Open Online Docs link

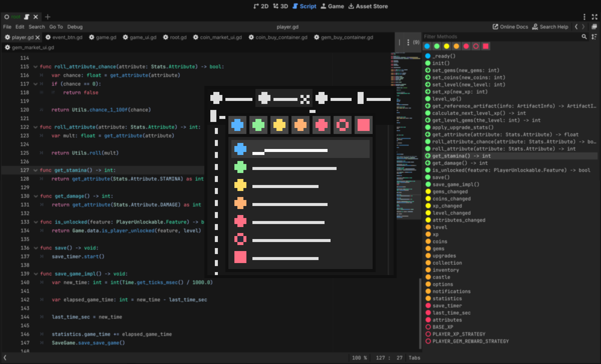point(510,27)
